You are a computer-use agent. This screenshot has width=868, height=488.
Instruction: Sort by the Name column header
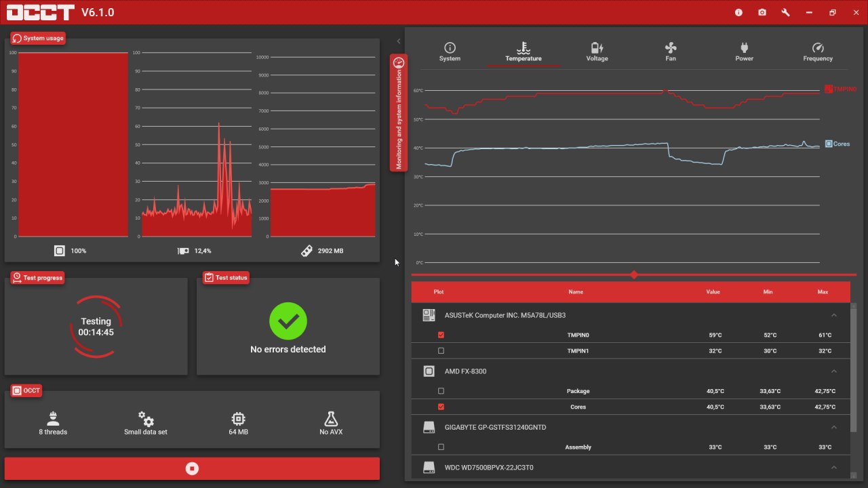pos(576,292)
